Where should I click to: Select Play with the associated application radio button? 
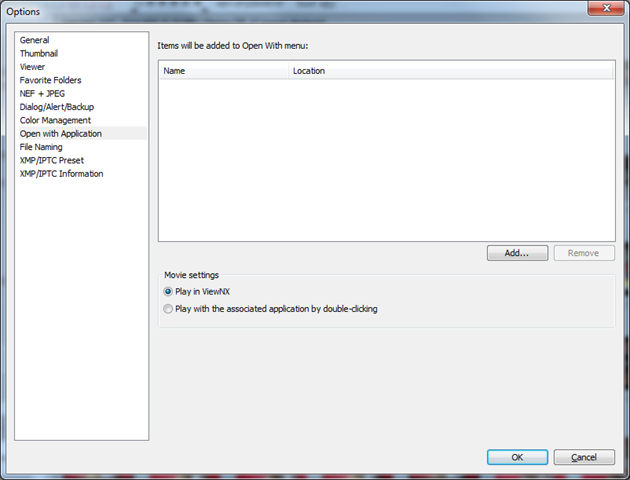pos(168,309)
